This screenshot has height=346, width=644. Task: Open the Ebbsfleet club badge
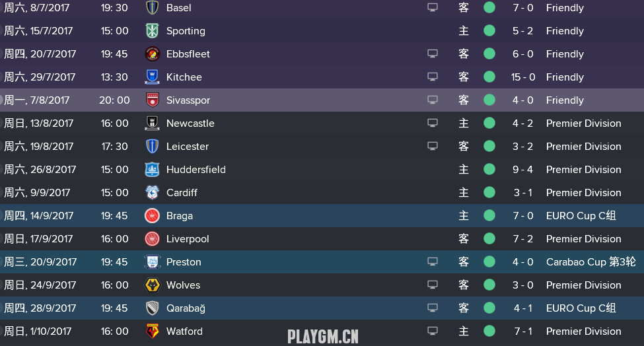pos(152,54)
